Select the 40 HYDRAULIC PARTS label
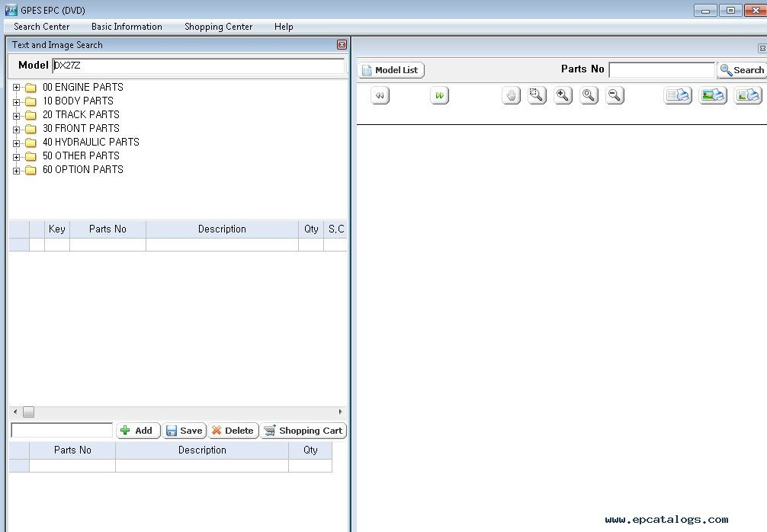The image size is (767, 532). tap(91, 142)
